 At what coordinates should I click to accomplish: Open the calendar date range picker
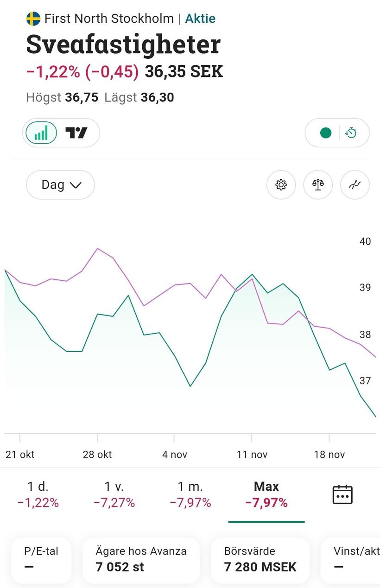[342, 494]
